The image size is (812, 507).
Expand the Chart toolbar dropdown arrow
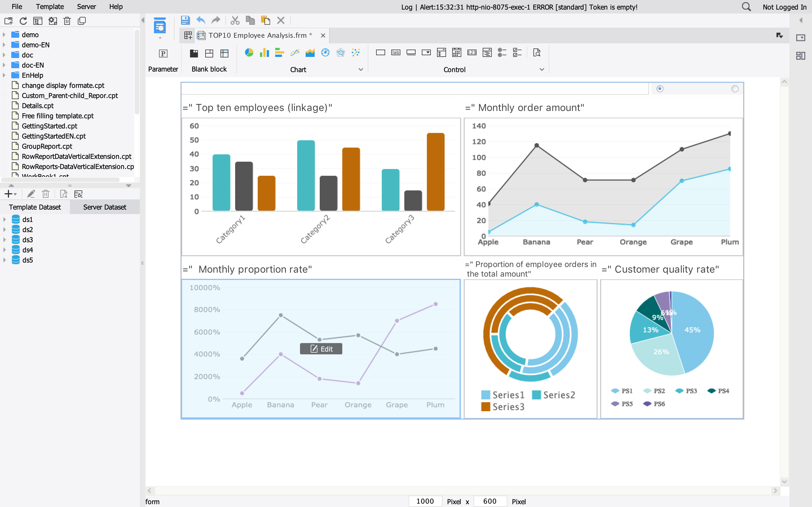point(361,69)
